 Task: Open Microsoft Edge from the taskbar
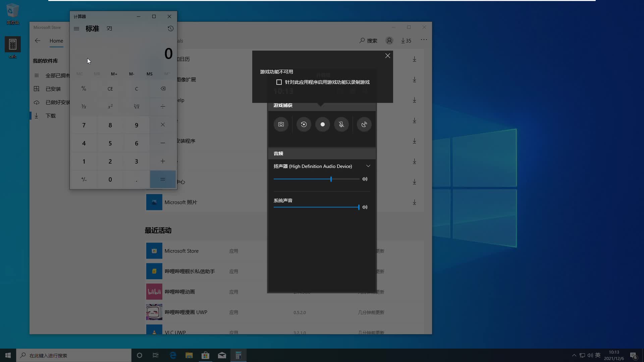coord(173,355)
